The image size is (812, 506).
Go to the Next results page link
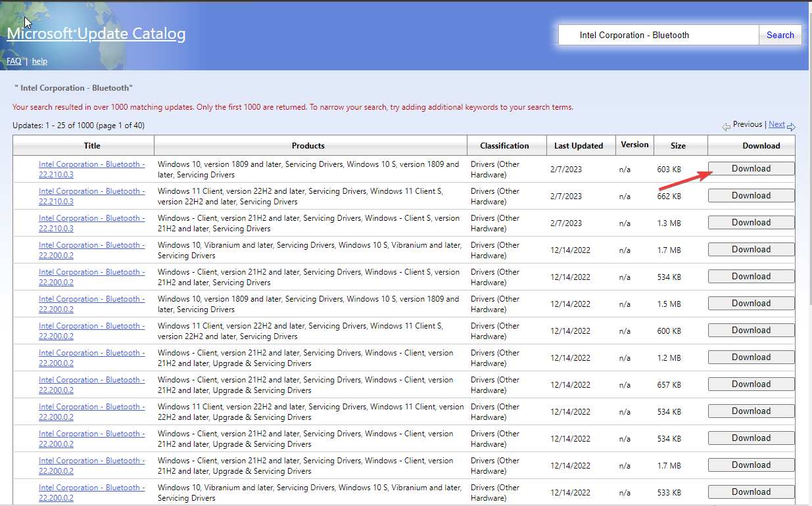776,124
